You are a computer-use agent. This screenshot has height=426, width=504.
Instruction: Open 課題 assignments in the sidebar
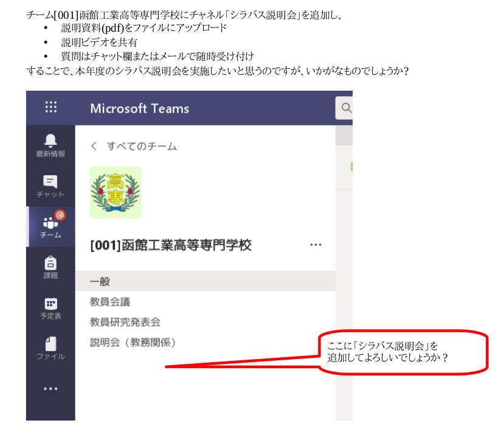pyautogui.click(x=50, y=267)
